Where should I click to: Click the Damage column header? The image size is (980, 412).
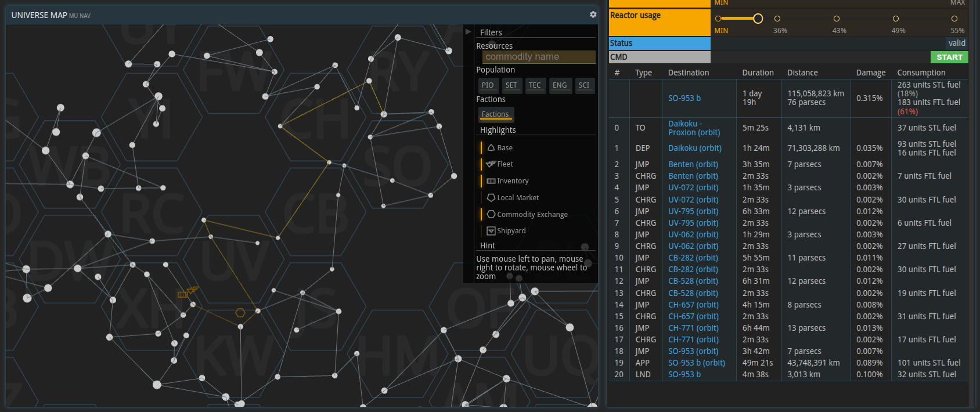coord(871,73)
